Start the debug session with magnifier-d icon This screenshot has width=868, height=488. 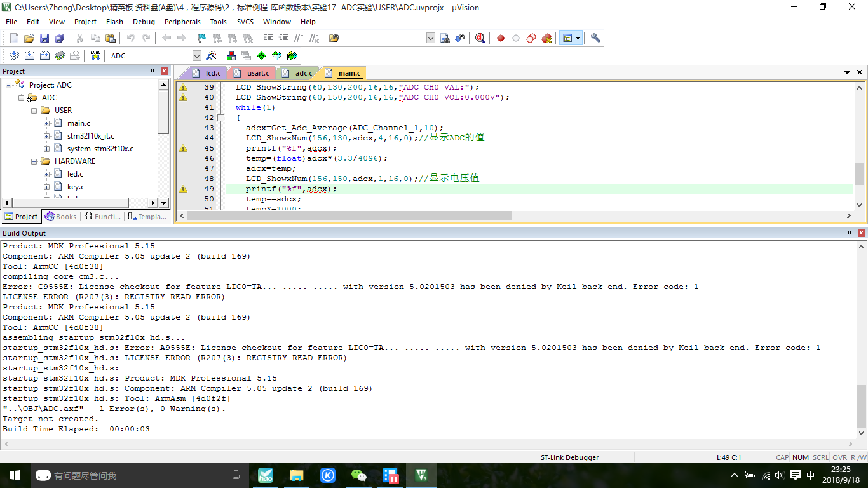pos(480,38)
